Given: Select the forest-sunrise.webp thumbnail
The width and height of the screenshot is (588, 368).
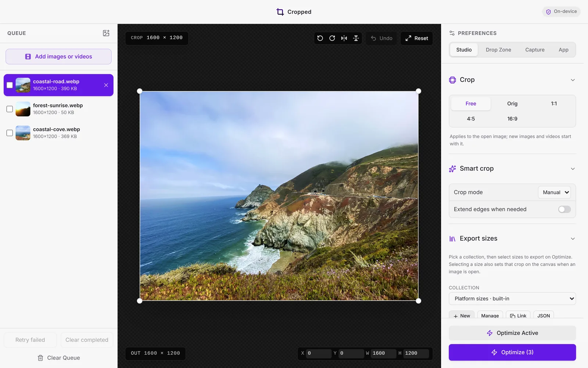Looking at the screenshot, I should point(23,109).
